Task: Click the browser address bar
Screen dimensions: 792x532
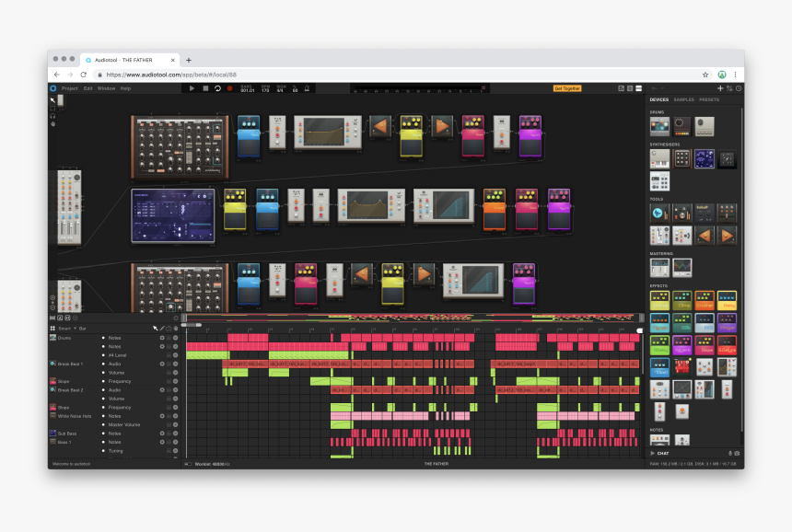Action: [x=368, y=75]
